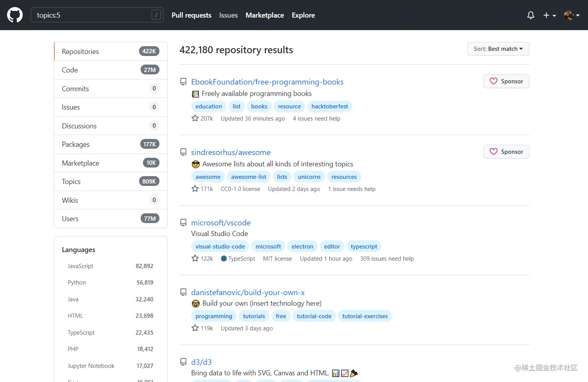Click the TypeScript blue language color dot
Image resolution: width=588 pixels, height=382 pixels.
coord(224,259)
